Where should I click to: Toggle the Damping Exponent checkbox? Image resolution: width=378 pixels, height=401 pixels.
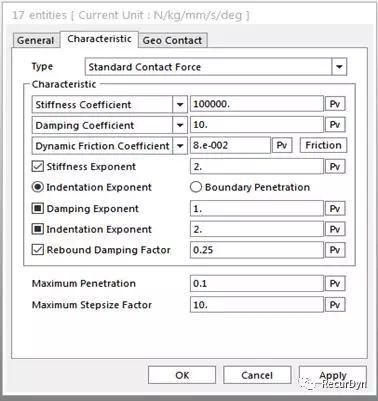click(38, 208)
